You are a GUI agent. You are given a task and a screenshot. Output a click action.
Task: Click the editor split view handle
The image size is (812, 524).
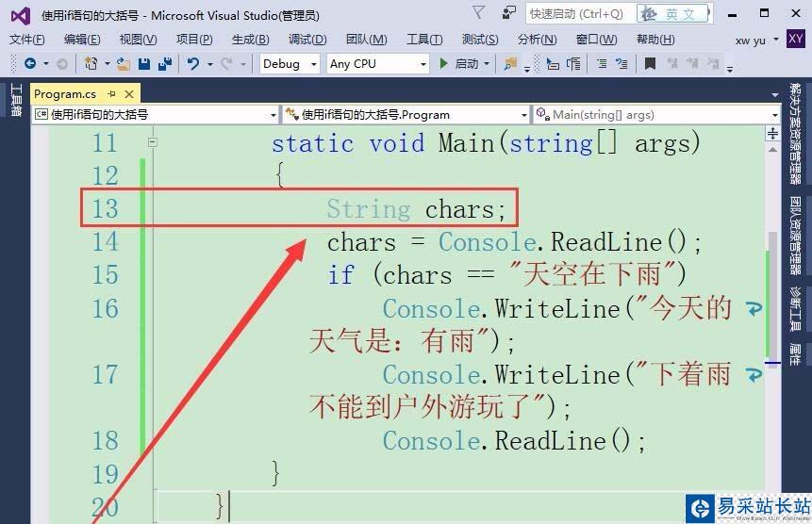pos(772,134)
